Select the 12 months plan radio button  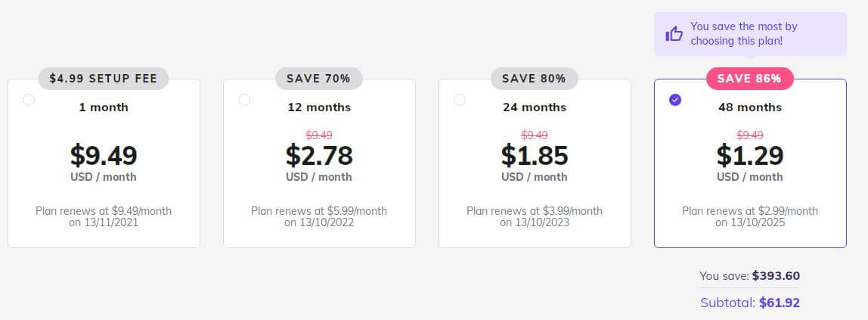(244, 100)
